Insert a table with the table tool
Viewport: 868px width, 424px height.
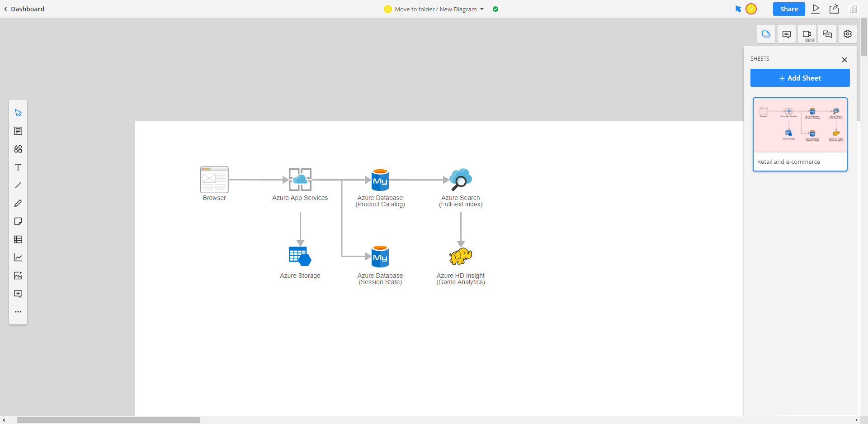18,239
